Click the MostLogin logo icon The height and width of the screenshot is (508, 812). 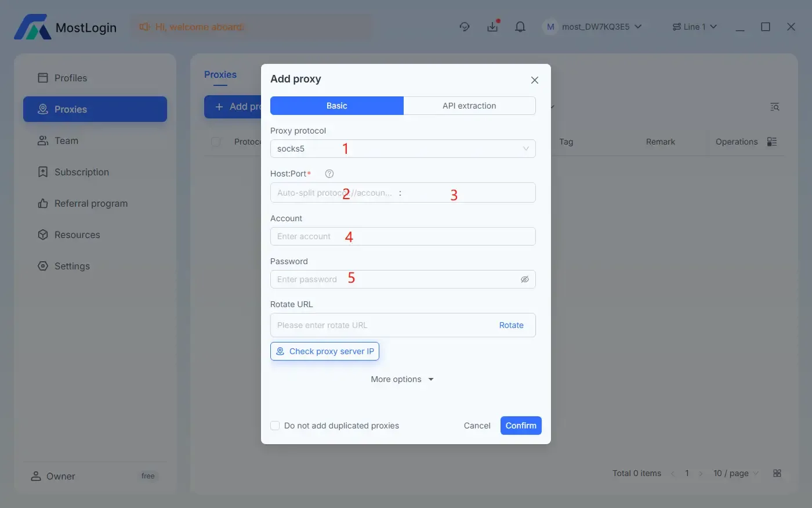click(x=32, y=27)
